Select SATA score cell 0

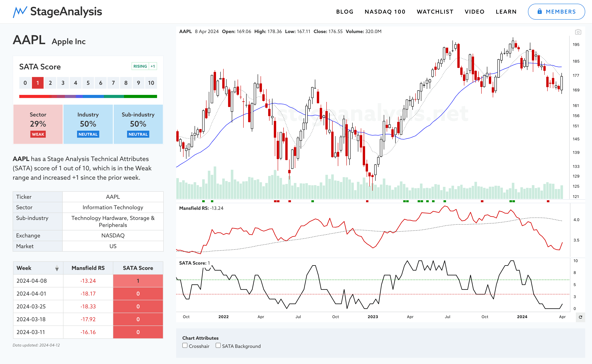coord(25,83)
